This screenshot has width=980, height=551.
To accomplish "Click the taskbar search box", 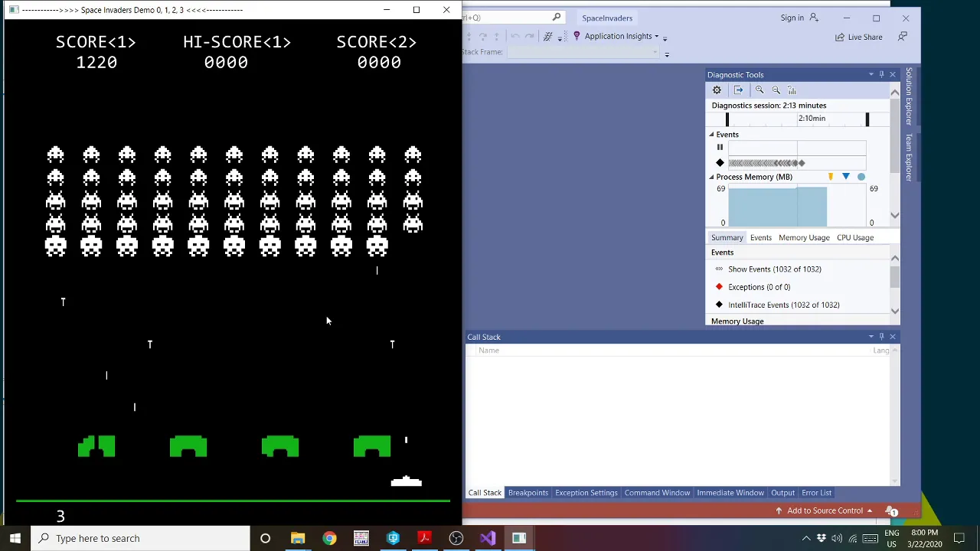I will point(140,538).
